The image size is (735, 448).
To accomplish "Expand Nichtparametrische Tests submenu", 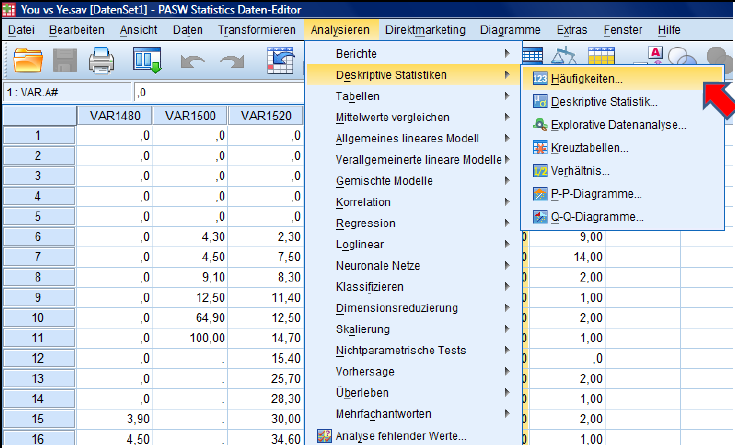I will point(414,350).
